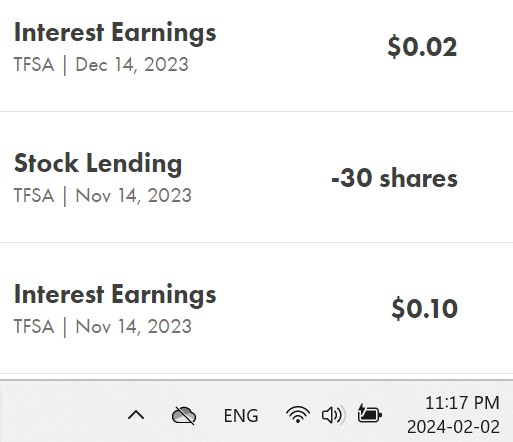Open the Stock Lending transaction row

pos(256,177)
